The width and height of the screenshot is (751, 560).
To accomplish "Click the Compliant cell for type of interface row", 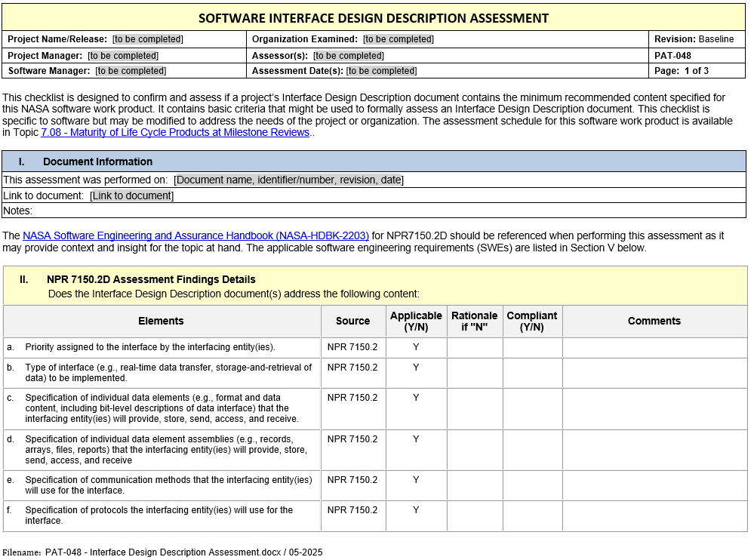I will 532,373.
